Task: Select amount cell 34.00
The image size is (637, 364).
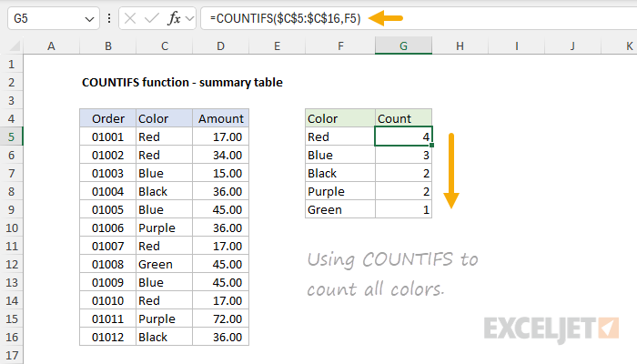Action: [x=220, y=156]
